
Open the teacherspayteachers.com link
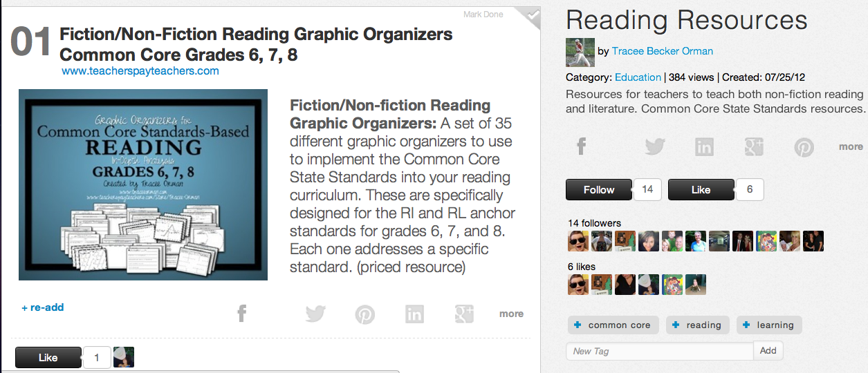click(x=140, y=71)
